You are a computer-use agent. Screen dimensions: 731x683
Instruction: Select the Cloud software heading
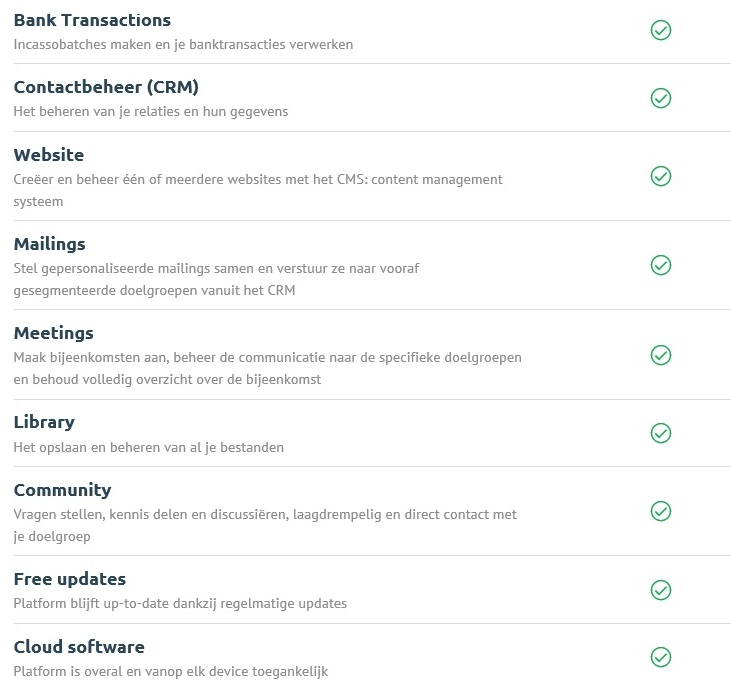coord(79,647)
